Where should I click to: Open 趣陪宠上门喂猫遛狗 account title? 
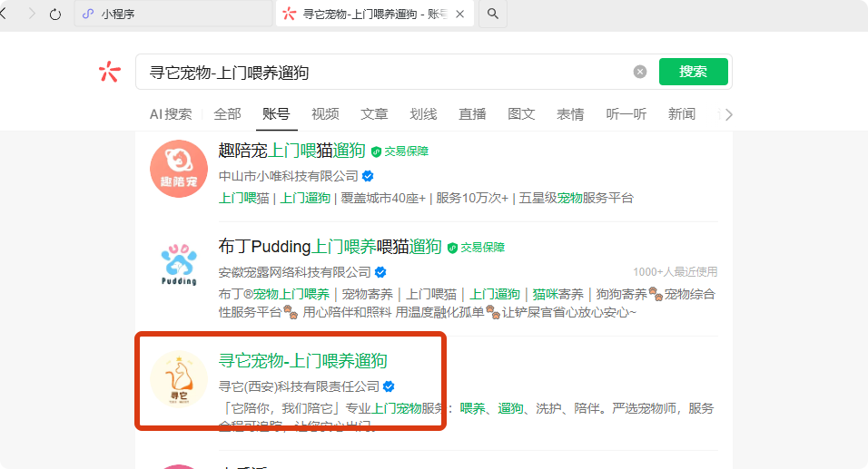[291, 151]
